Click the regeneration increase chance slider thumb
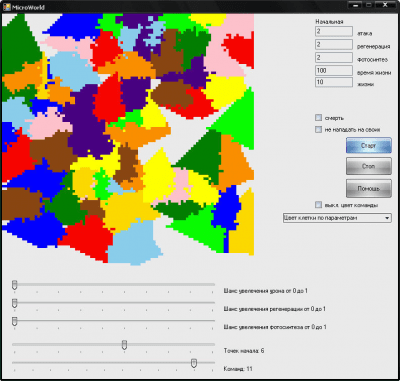The height and width of the screenshot is (381, 400). (15, 303)
